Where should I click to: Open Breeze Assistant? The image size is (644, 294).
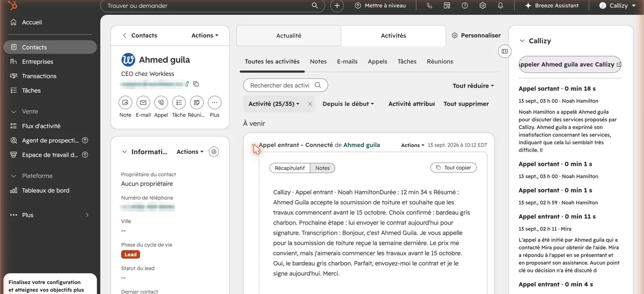click(552, 6)
